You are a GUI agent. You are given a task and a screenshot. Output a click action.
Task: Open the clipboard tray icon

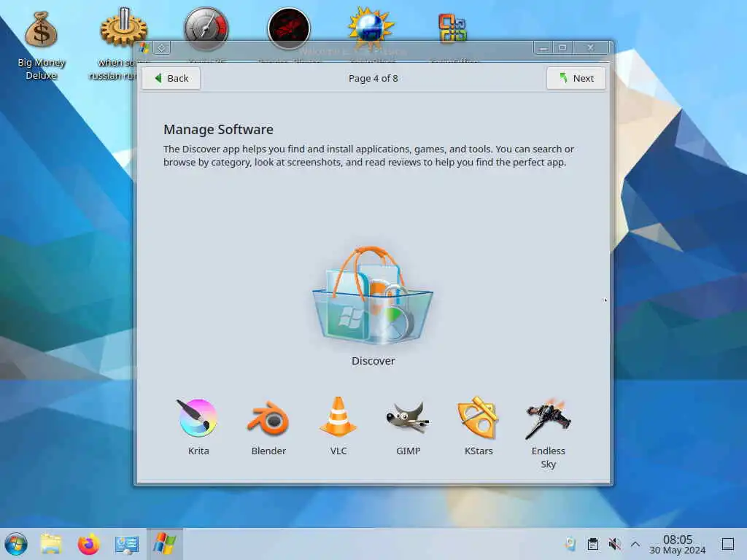592,544
